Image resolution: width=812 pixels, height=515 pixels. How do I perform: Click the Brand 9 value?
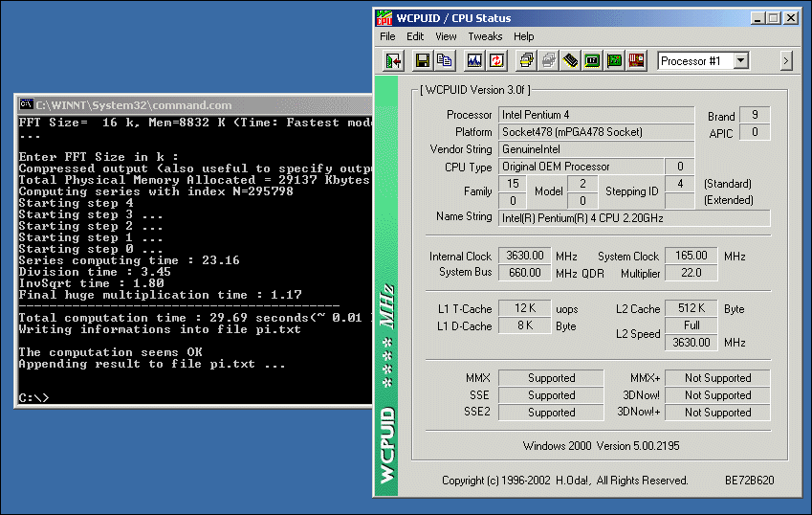click(x=755, y=115)
